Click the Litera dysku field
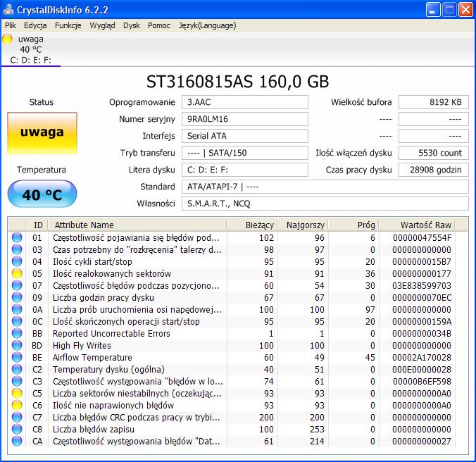Screen dimensions: 476x462 click(244, 170)
